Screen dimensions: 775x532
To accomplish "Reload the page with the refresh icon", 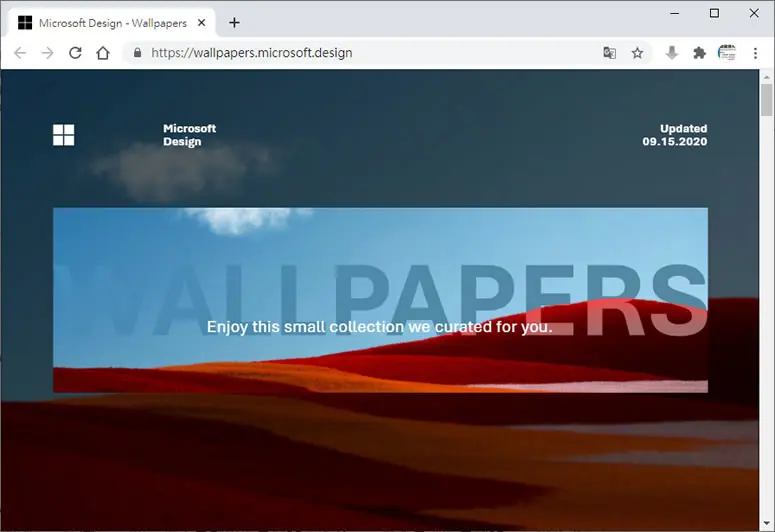I will [75, 53].
